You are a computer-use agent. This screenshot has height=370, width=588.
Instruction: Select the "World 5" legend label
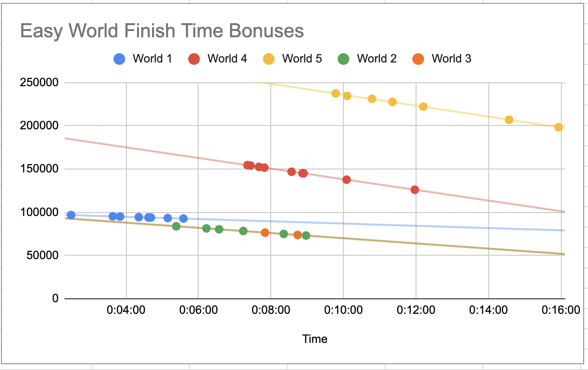(302, 59)
